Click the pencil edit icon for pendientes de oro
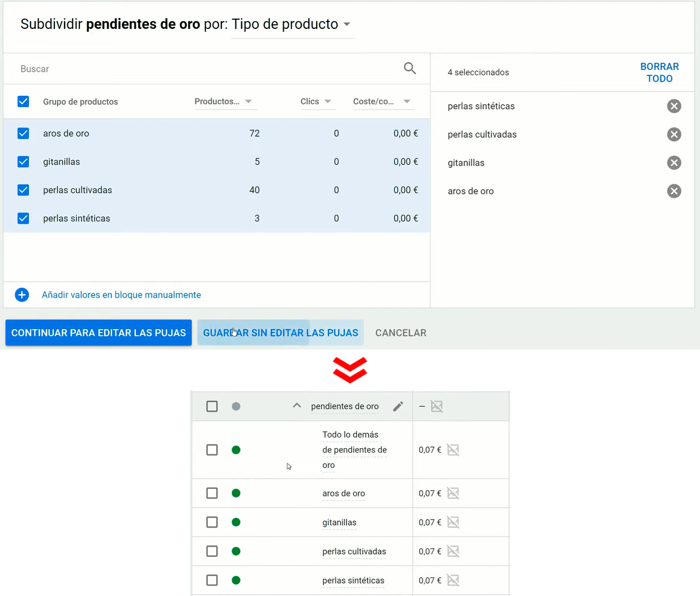Image resolution: width=700 pixels, height=596 pixels. pyautogui.click(x=398, y=407)
